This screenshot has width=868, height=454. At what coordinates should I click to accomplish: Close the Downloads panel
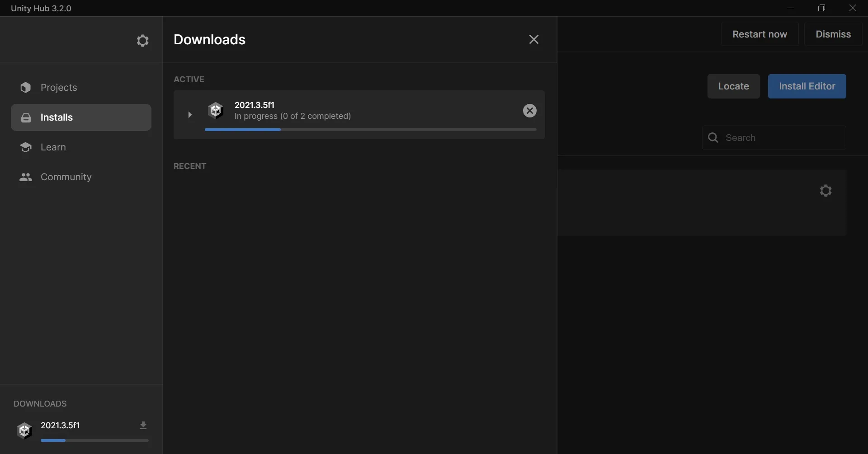coord(534,40)
